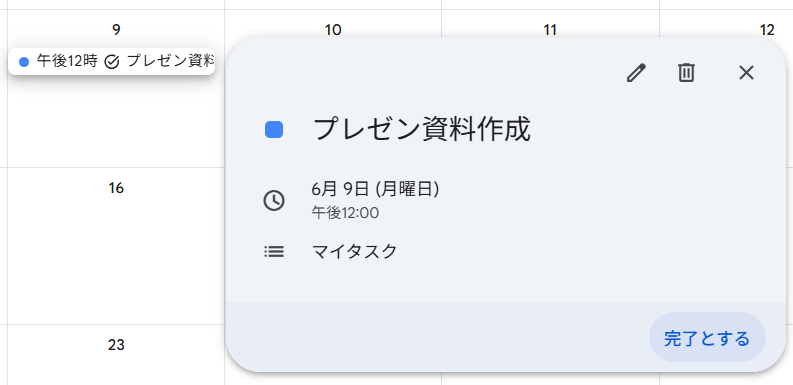This screenshot has height=385, width=793.
Task: Edit the task with the pencil icon
Action: click(x=636, y=73)
